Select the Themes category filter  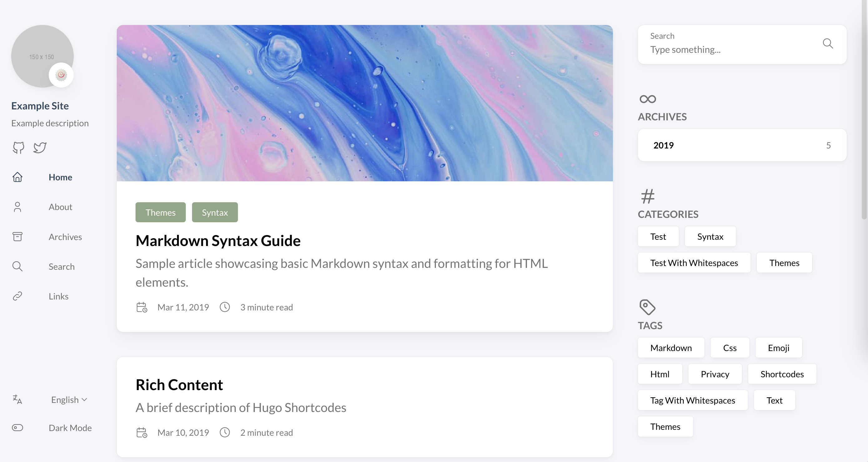point(784,263)
